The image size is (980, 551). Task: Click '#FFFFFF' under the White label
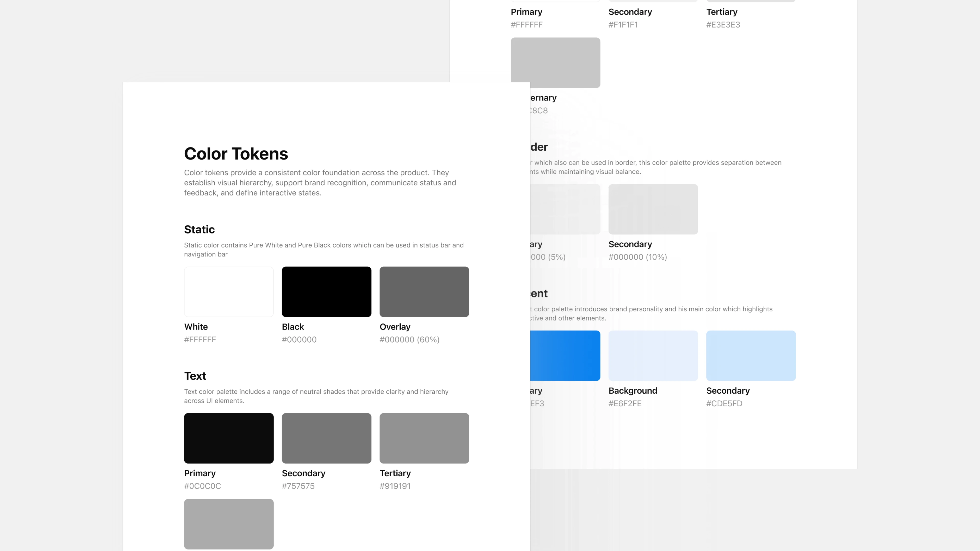[200, 340]
